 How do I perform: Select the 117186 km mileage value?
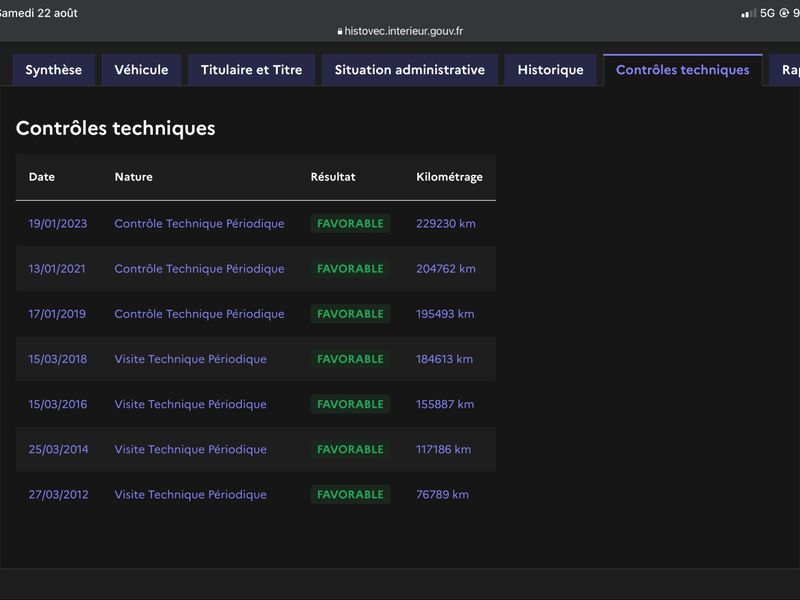coord(443,449)
